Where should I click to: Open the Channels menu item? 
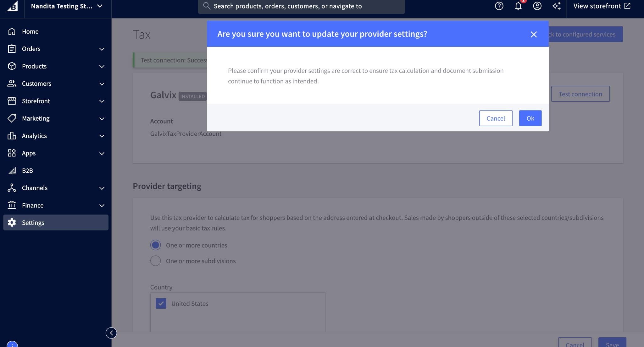pos(56,188)
